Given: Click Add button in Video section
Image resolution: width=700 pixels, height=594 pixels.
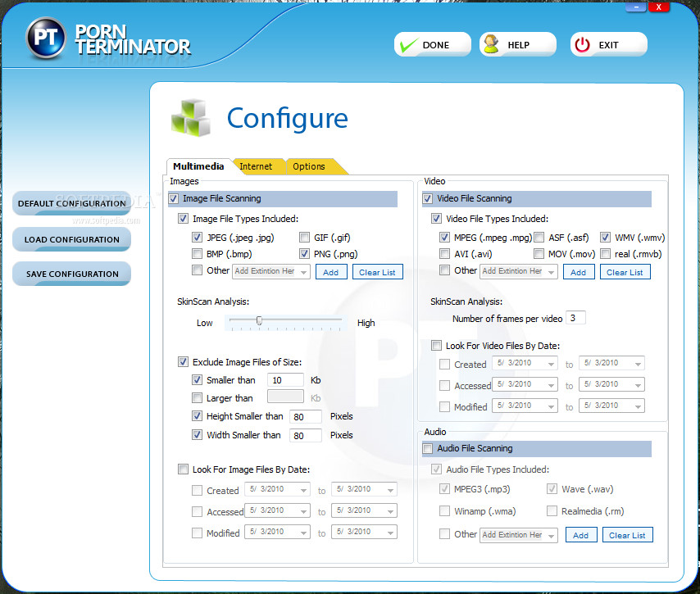Looking at the screenshot, I should point(579,272).
